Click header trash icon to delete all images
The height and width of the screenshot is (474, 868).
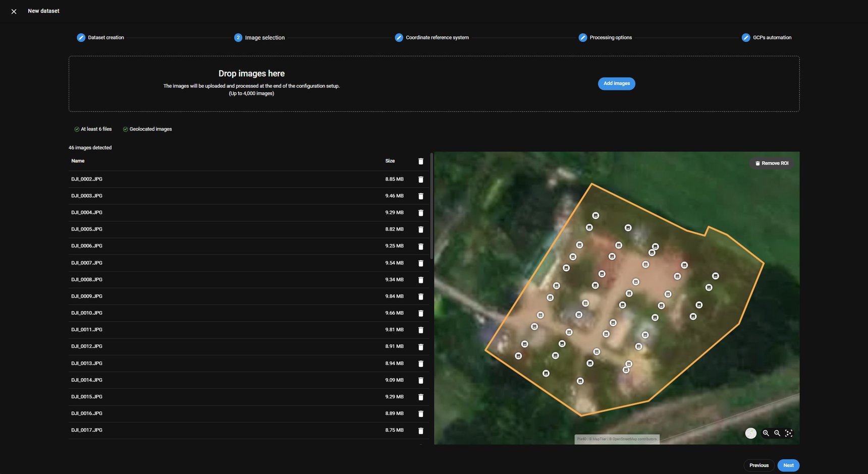(x=421, y=161)
